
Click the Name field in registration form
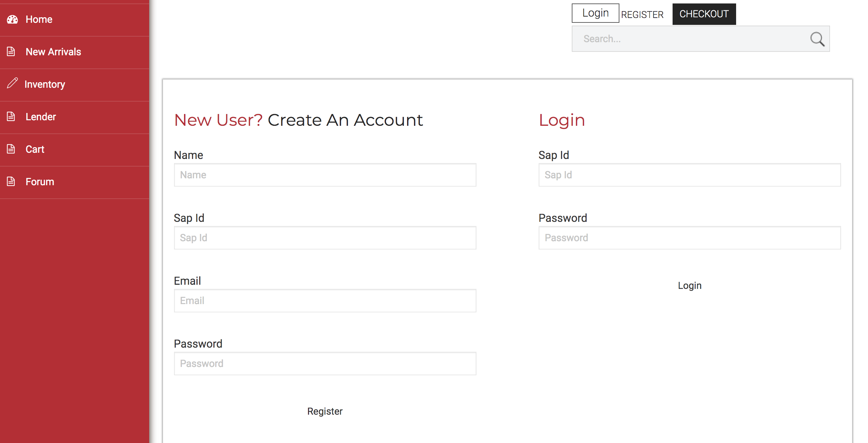tap(325, 175)
